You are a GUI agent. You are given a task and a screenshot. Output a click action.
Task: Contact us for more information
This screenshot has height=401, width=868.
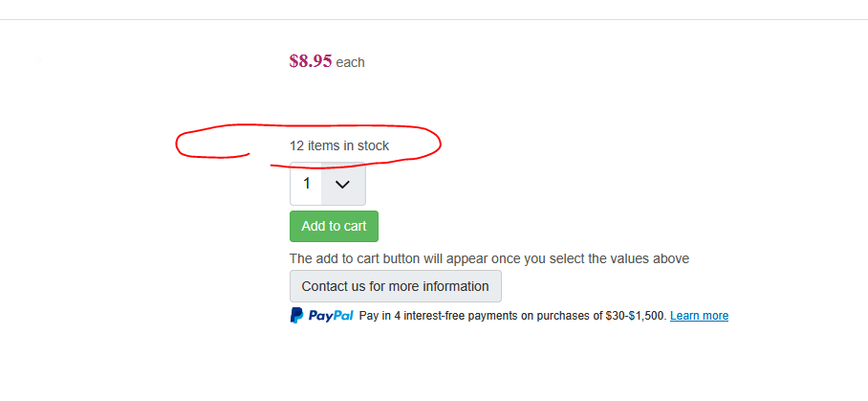click(x=395, y=286)
